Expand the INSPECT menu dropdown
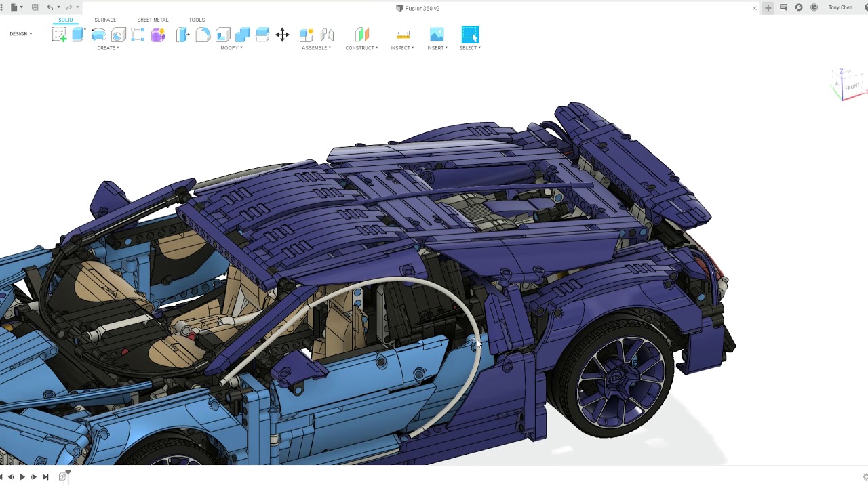 tap(402, 48)
